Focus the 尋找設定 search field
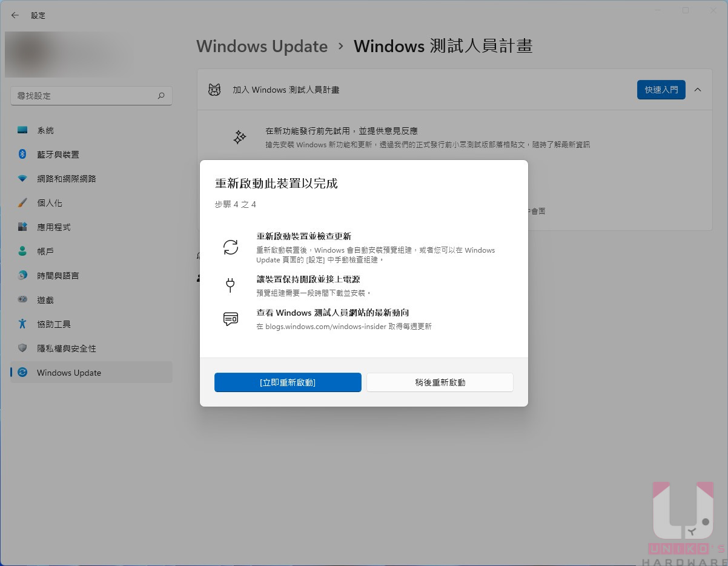This screenshot has width=728, height=566. click(x=91, y=96)
